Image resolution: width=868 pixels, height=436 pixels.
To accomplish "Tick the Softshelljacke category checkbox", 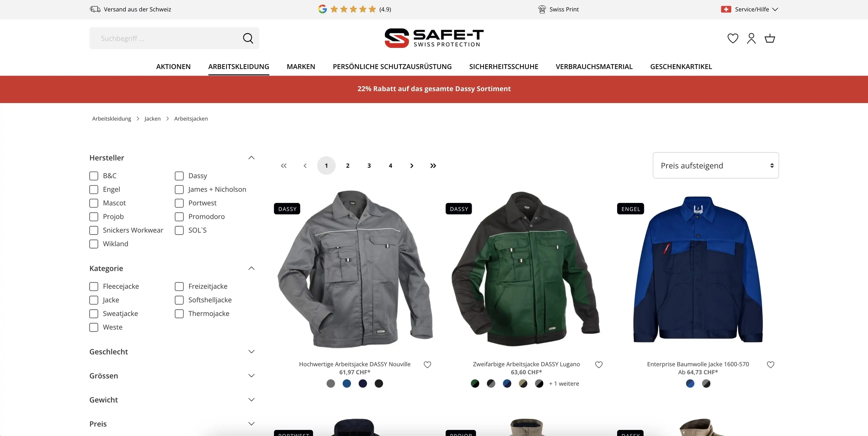I will pyautogui.click(x=179, y=300).
